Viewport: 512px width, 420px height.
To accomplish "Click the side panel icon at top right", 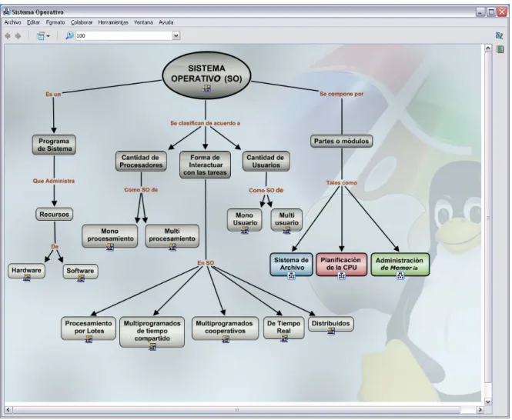I will pos(500,49).
